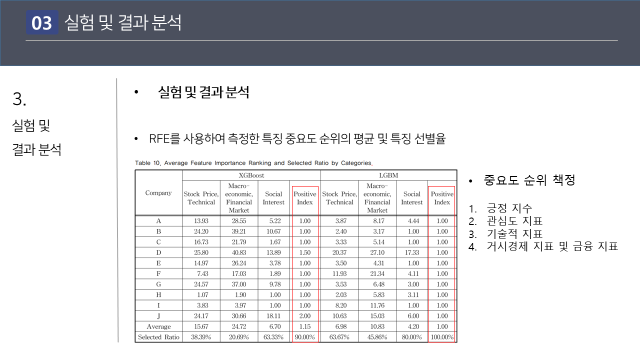
Task: Click the red-boxed LGBM Positive Index header
Action: (442, 198)
